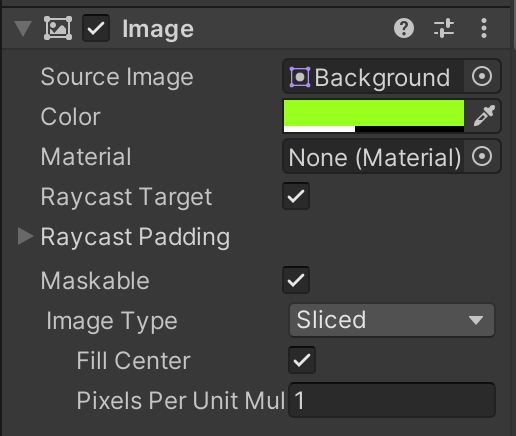This screenshot has height=436, width=516.
Task: Open Image Type dropdown
Action: point(392,320)
